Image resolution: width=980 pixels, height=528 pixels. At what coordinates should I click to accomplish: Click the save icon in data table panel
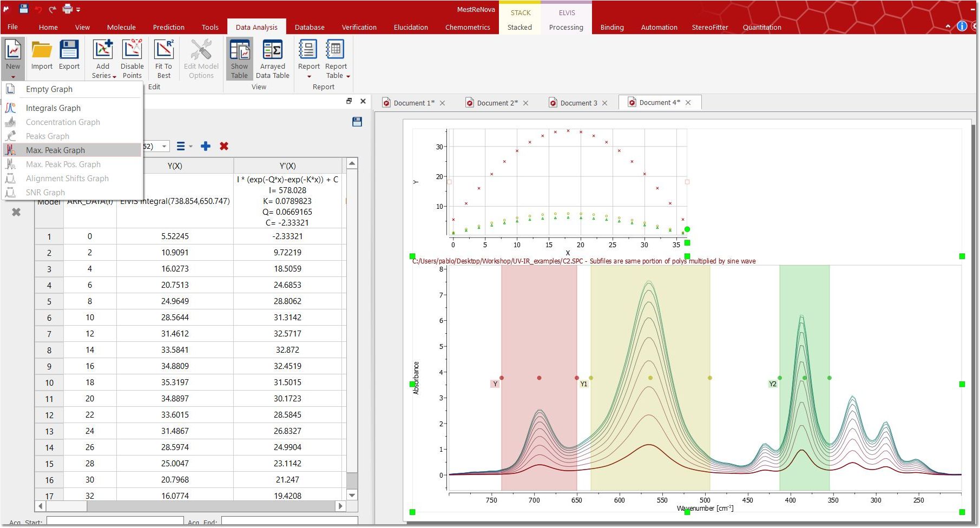pos(357,122)
